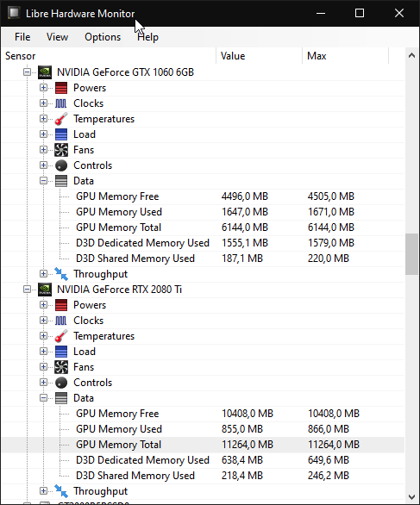Collapse Data under RTX 2080 Ti

[x=43, y=398]
